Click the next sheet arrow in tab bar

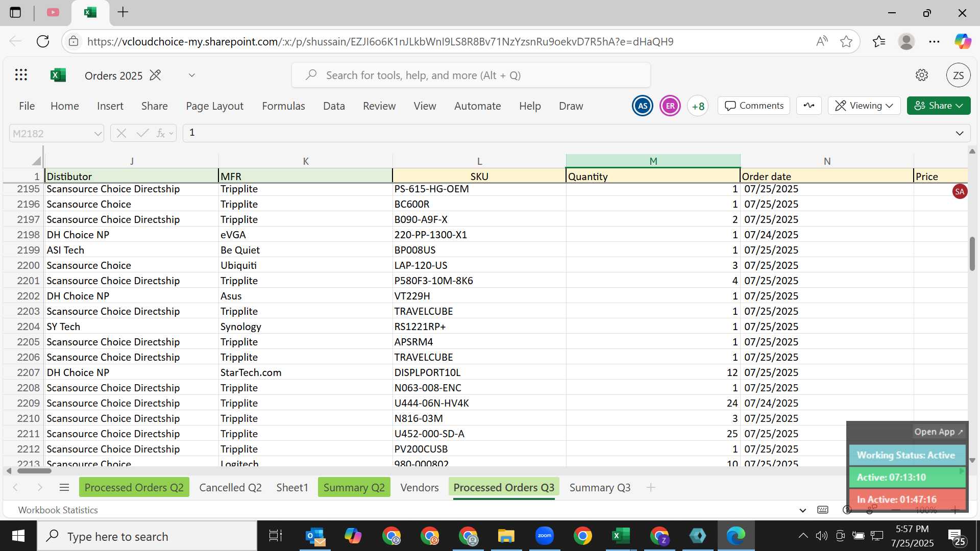(x=40, y=487)
